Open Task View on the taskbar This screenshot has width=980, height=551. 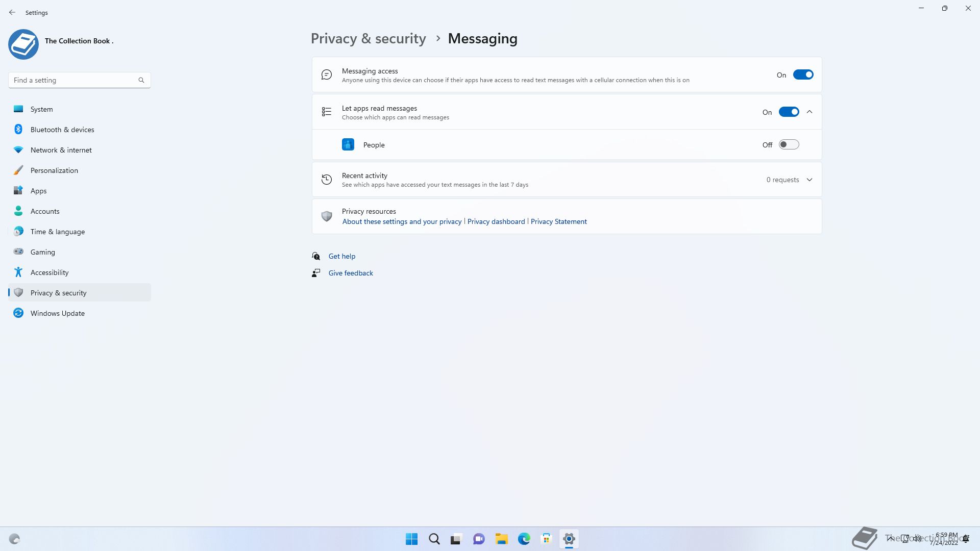456,539
